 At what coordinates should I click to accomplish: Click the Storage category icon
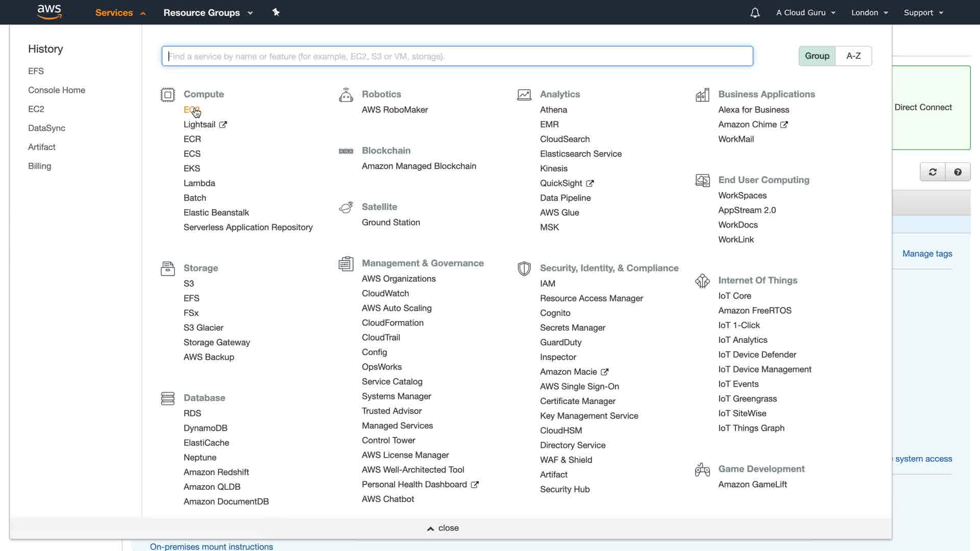[x=167, y=268]
